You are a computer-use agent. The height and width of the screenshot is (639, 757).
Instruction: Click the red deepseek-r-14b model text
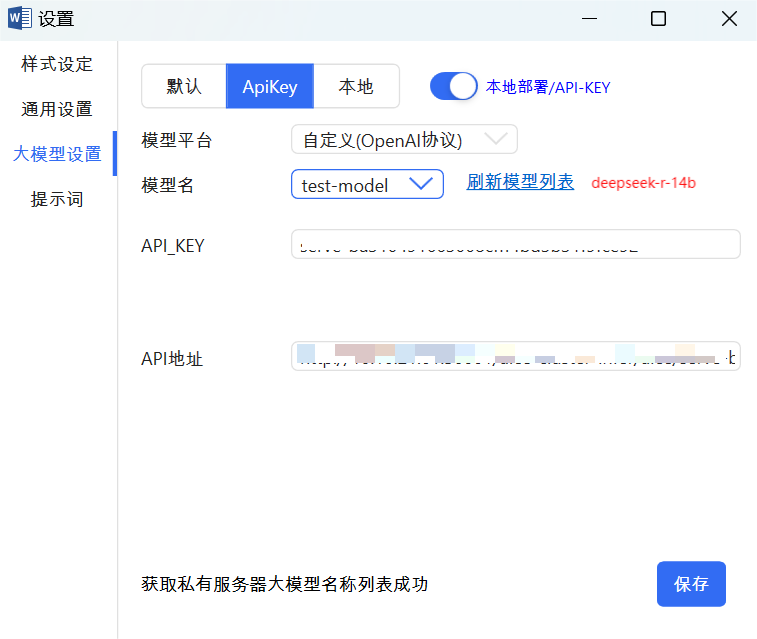point(643,183)
